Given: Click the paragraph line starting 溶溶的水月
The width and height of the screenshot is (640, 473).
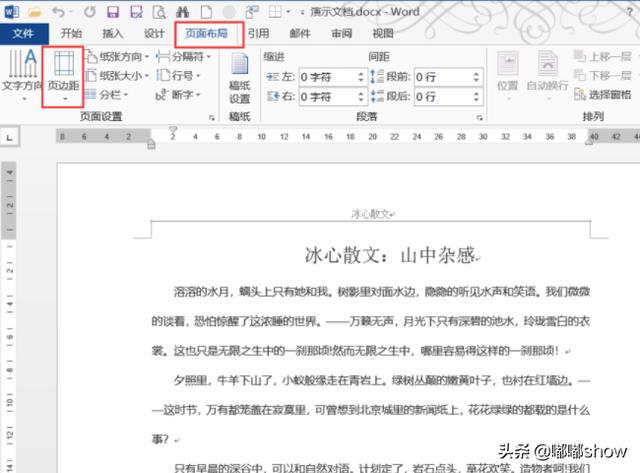Looking at the screenshot, I should (382, 291).
